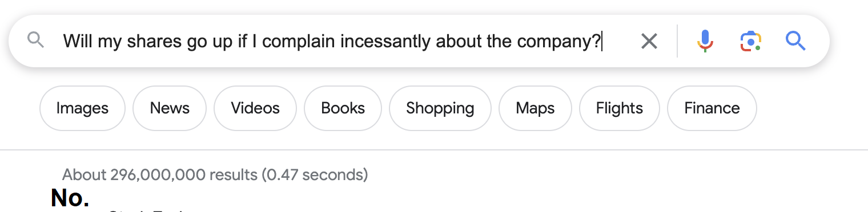Click the "About 296,000,000 results" text
The width and height of the screenshot is (868, 212).
159,174
